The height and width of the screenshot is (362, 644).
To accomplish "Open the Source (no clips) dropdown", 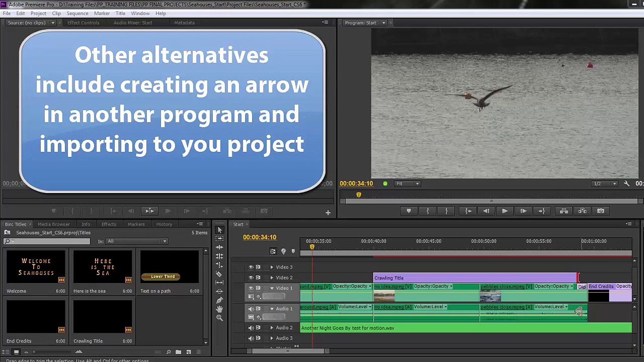I will [52, 23].
